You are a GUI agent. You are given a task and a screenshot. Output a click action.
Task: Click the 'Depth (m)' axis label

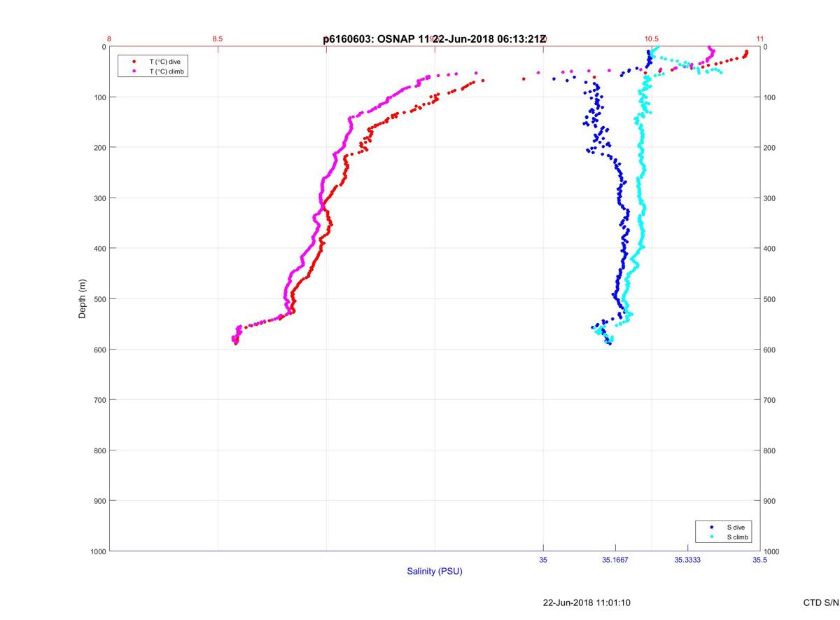pos(83,298)
